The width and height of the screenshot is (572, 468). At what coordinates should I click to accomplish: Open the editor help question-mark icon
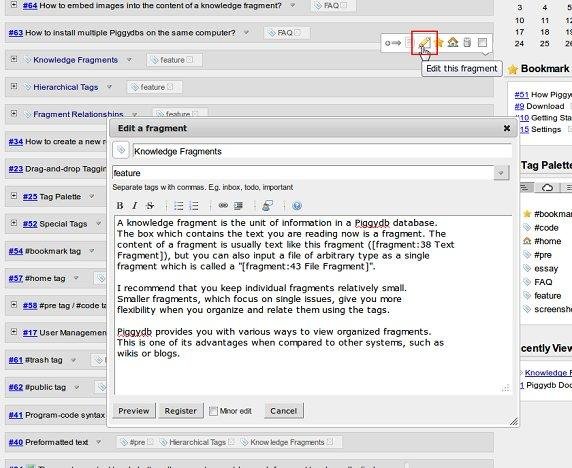[297, 206]
